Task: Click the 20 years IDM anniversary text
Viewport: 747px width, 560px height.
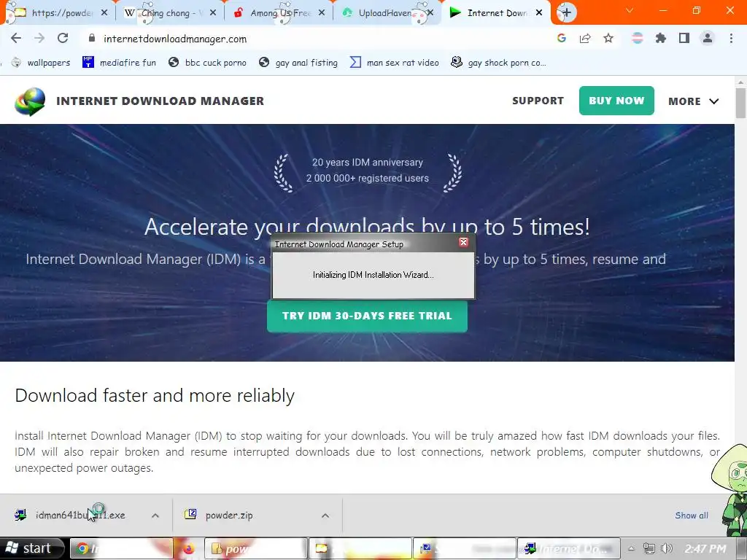Action: tap(368, 163)
